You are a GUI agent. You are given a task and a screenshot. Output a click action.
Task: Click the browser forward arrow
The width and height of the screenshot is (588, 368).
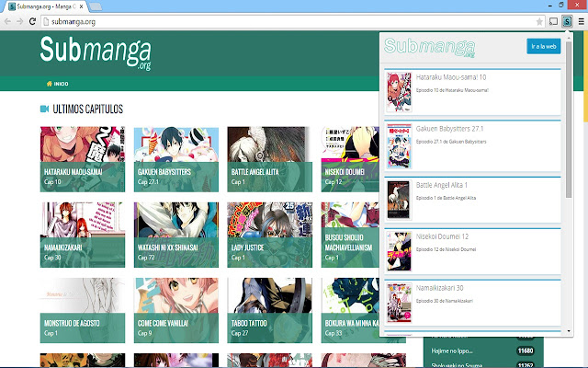click(x=20, y=21)
